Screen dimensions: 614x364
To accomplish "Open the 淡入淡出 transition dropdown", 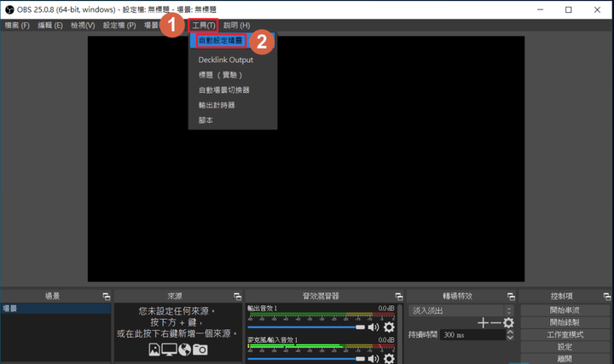I will pos(460,311).
